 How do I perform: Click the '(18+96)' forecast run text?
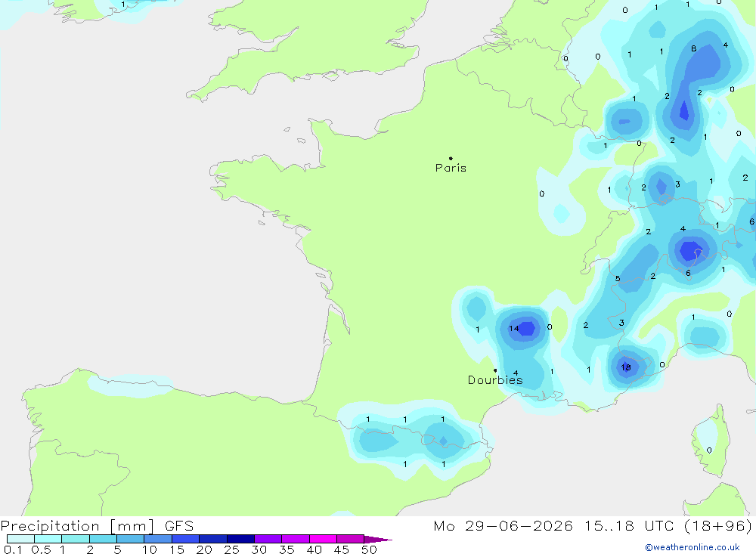click(x=718, y=526)
